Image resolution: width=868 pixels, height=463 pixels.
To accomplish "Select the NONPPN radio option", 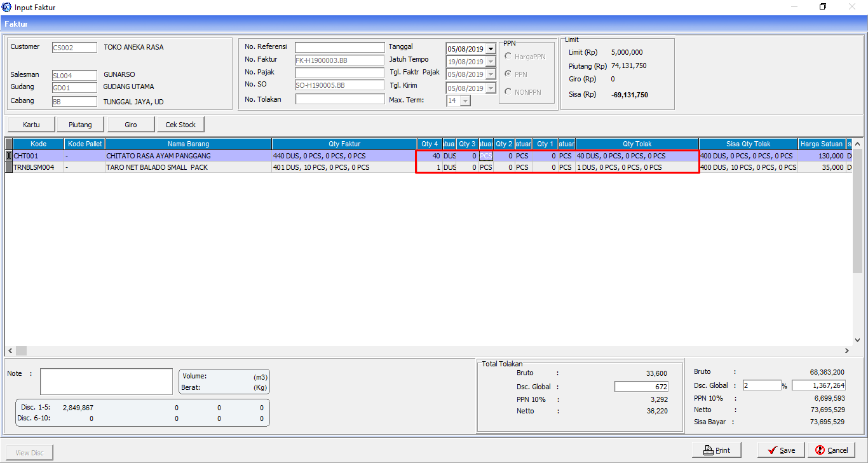I will coord(508,92).
